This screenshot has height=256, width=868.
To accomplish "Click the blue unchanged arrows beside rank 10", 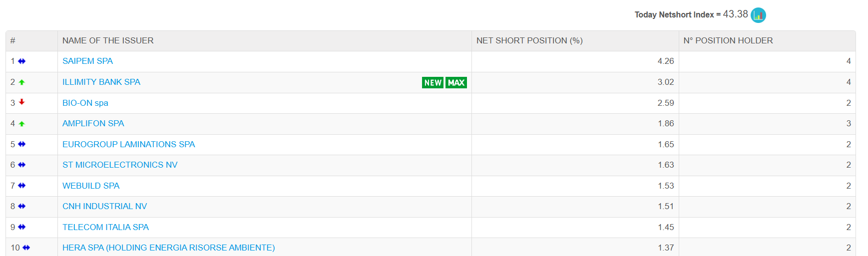I will coord(26,248).
